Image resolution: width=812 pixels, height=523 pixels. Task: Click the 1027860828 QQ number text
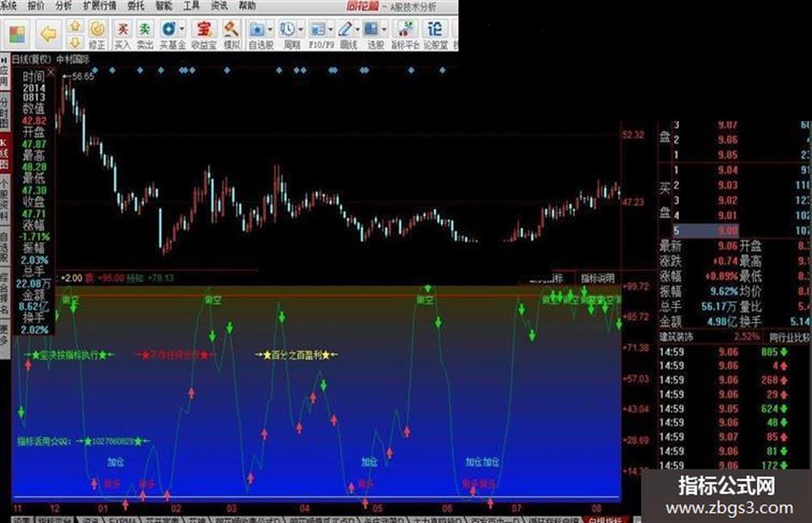pyautogui.click(x=113, y=441)
